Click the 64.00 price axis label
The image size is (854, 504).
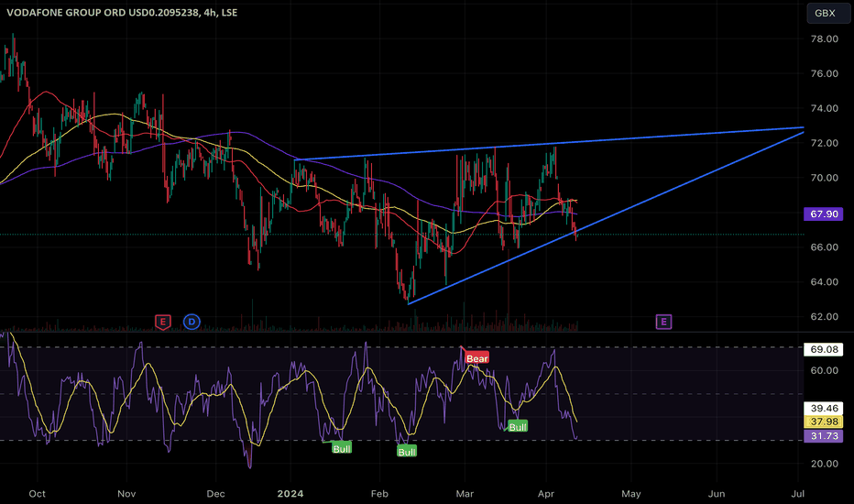pos(825,282)
